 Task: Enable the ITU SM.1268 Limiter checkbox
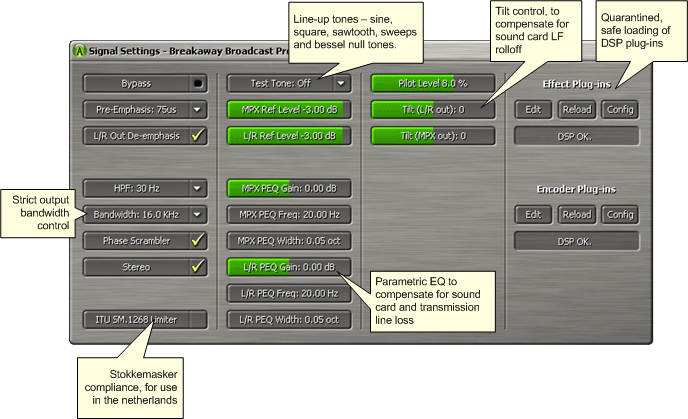click(198, 319)
